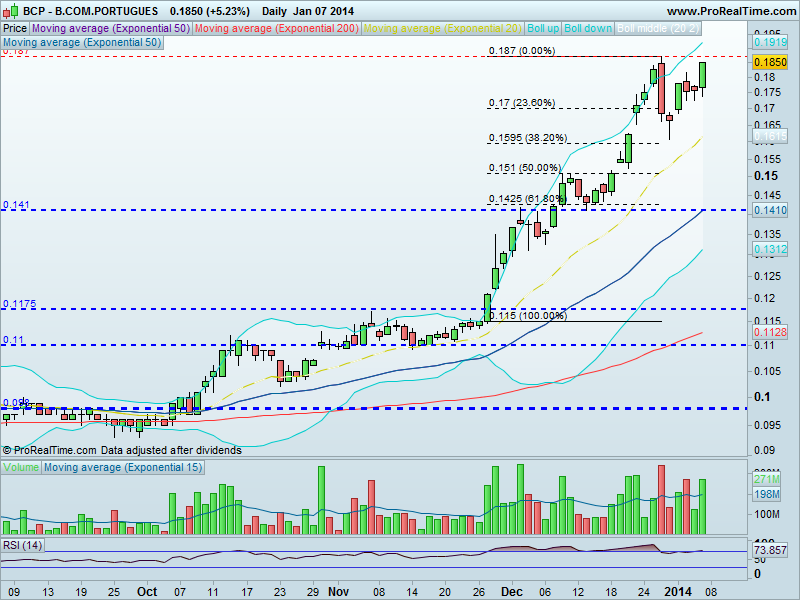Click the second-row blue Moving average (Exponential 50) label
Screen dimensions: 800x600
[82, 42]
